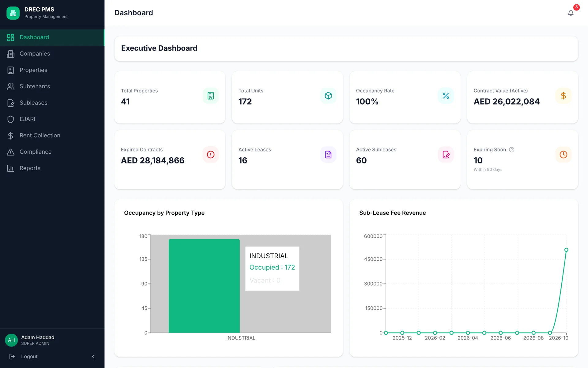
Task: Click the Within 90 days note
Action: tap(488, 170)
